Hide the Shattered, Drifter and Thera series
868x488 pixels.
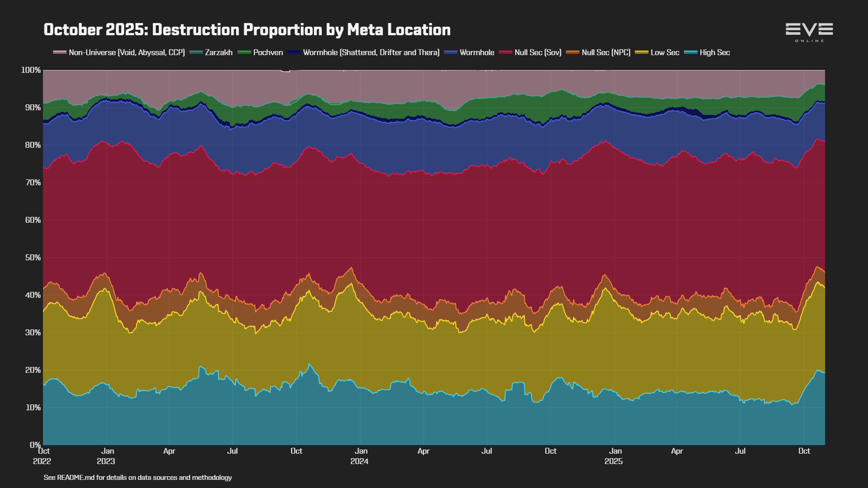coord(371,52)
